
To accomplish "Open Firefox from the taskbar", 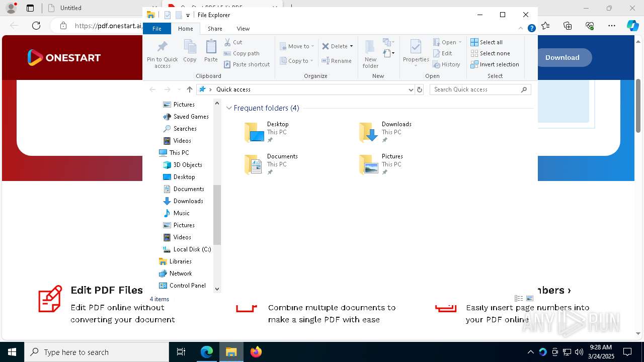I will [x=256, y=352].
